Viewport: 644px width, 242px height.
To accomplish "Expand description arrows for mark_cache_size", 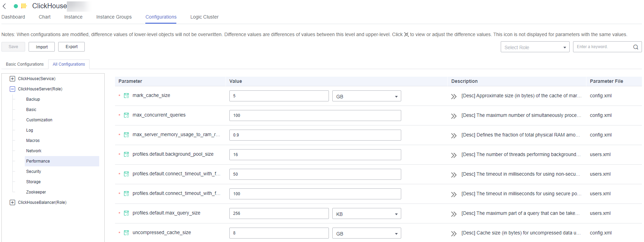I will click(454, 96).
